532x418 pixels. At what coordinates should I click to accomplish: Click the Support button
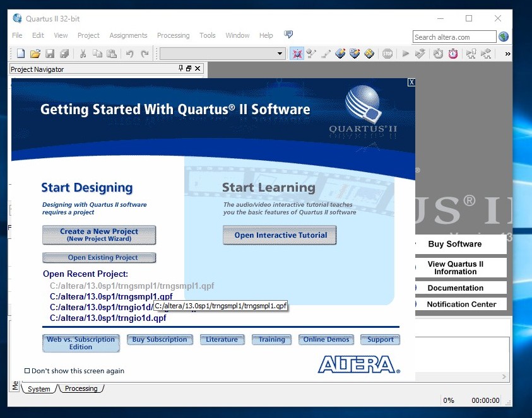[x=381, y=339]
